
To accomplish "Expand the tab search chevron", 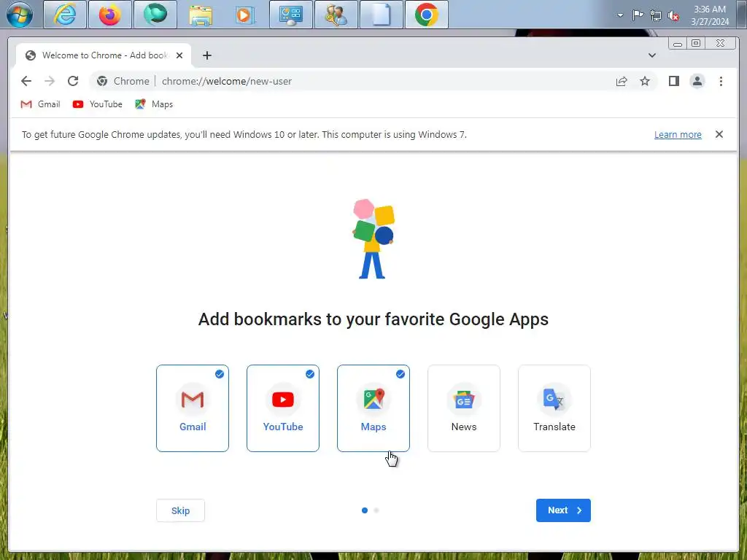I will (651, 55).
